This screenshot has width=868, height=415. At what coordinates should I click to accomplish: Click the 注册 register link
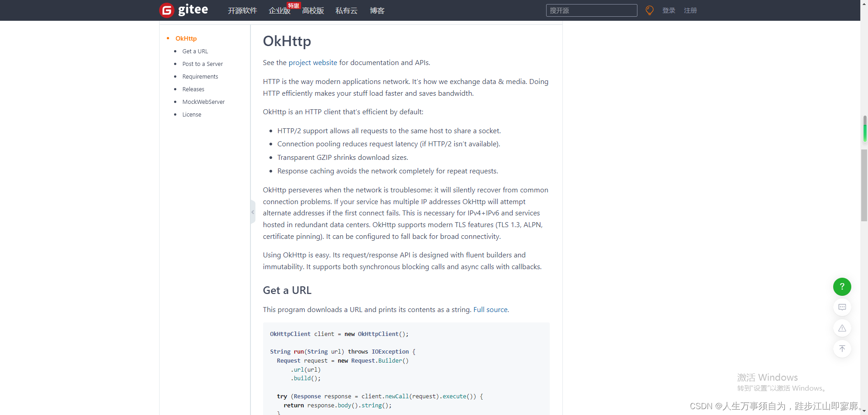tap(691, 10)
